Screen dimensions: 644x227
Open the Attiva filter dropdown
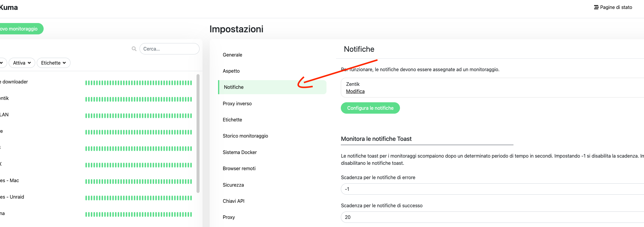22,63
